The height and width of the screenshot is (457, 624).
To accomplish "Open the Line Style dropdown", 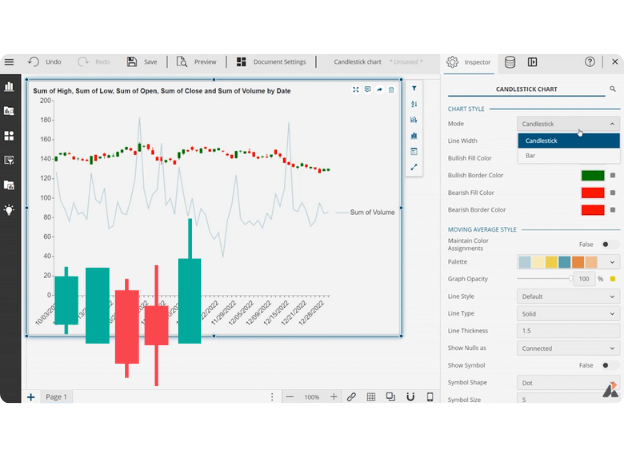I will point(568,297).
